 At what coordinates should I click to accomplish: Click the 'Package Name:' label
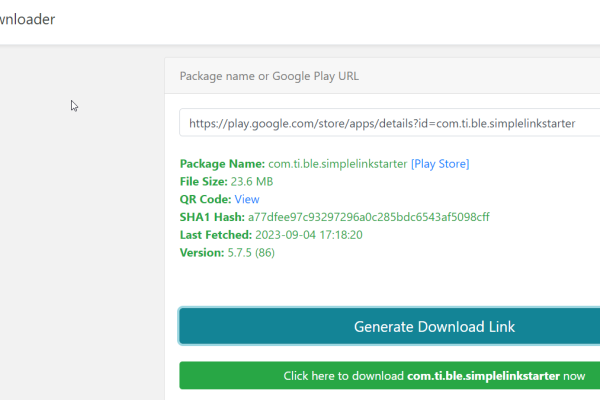(x=222, y=163)
